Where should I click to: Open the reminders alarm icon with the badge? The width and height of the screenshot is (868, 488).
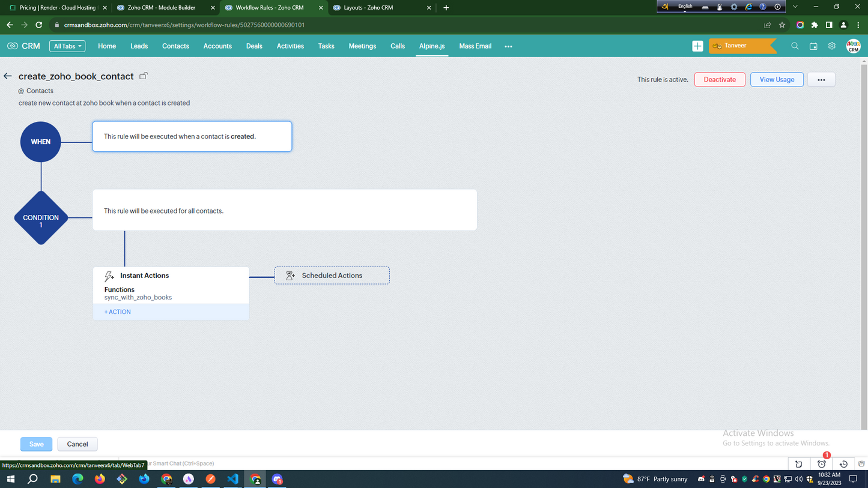pos(822,464)
